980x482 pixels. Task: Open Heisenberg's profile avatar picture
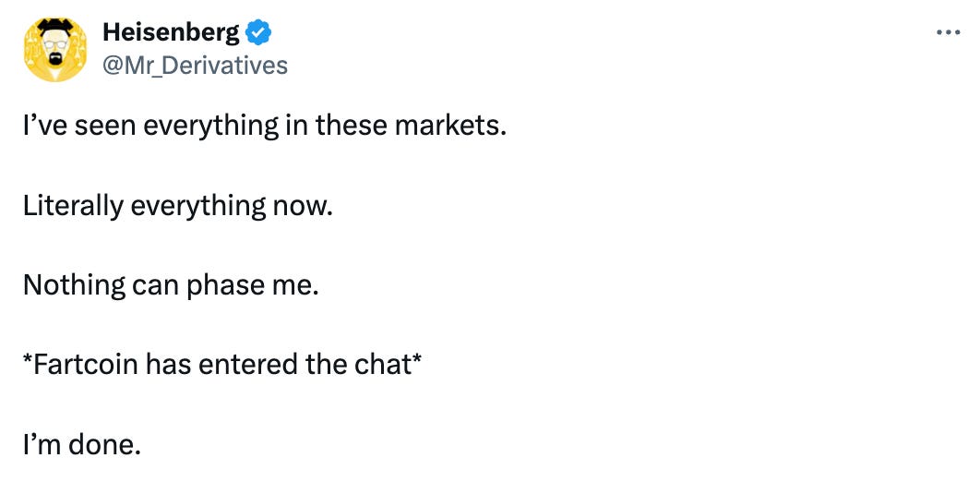55,49
